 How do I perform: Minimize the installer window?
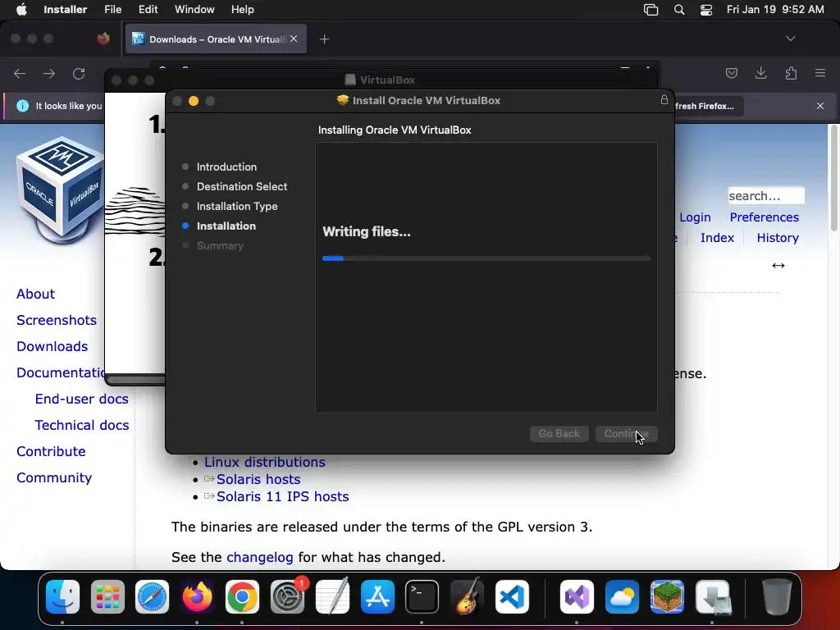pos(194,101)
